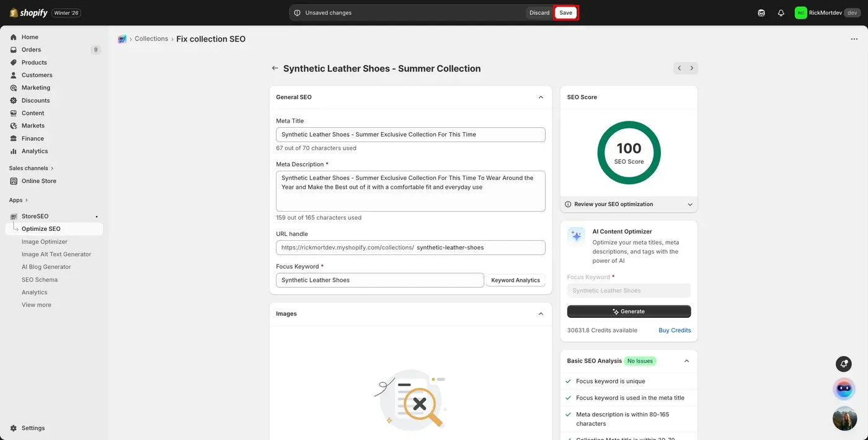Click the dark sparkle bell floating icon
The height and width of the screenshot is (440, 868).
(x=844, y=364)
